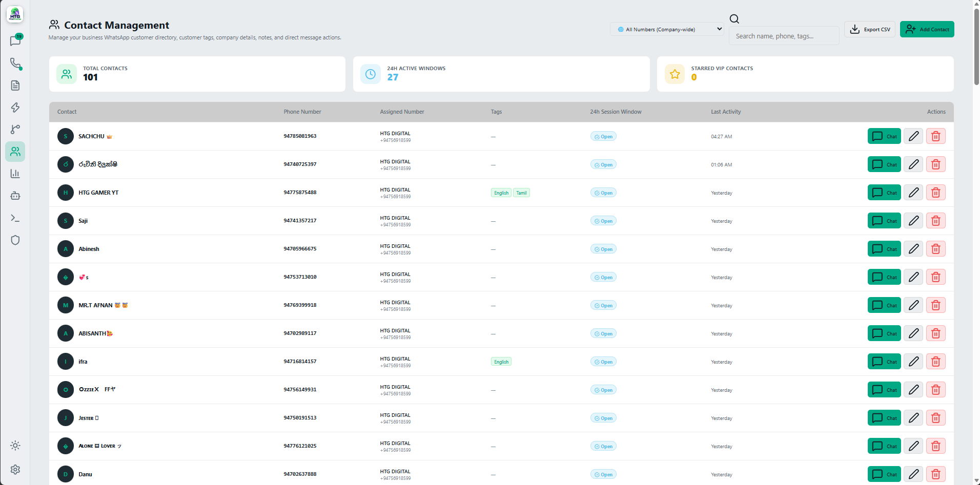Open the lightning automation sidebar icon
The image size is (980, 485).
click(15, 108)
